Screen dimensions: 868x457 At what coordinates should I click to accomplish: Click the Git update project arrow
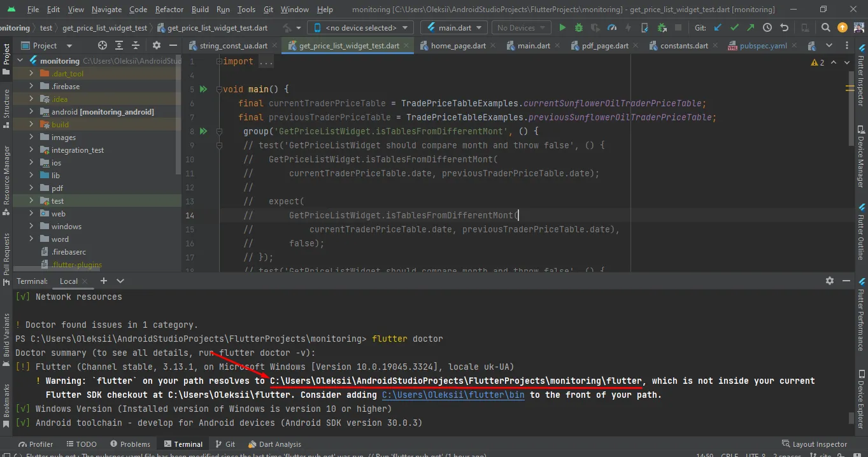tap(718, 28)
